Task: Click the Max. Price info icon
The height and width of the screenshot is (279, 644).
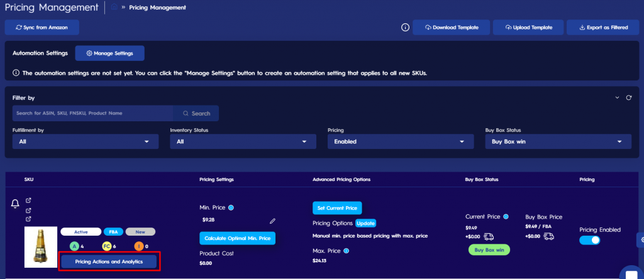Action: (x=347, y=251)
